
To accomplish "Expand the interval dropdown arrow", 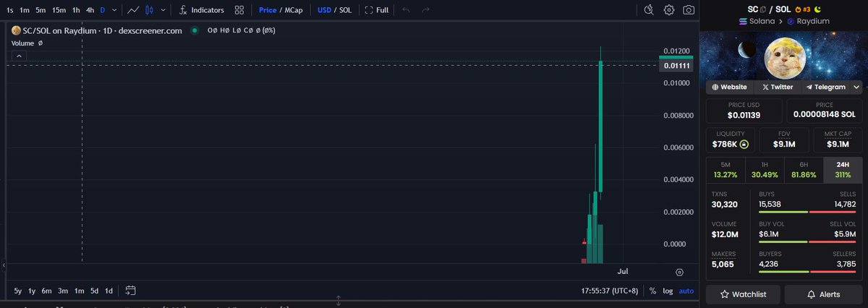I will (114, 10).
